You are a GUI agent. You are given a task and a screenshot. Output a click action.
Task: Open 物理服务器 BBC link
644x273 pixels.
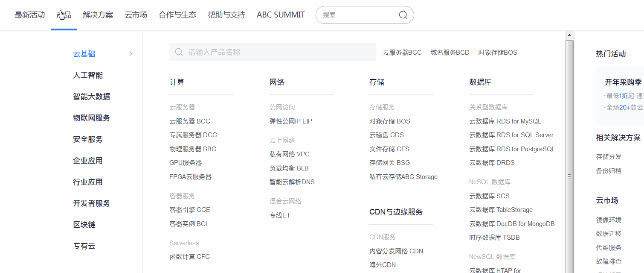click(193, 149)
